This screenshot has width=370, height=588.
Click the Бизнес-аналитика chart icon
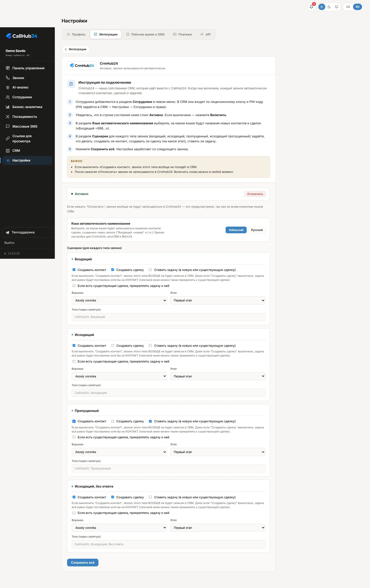[8, 107]
